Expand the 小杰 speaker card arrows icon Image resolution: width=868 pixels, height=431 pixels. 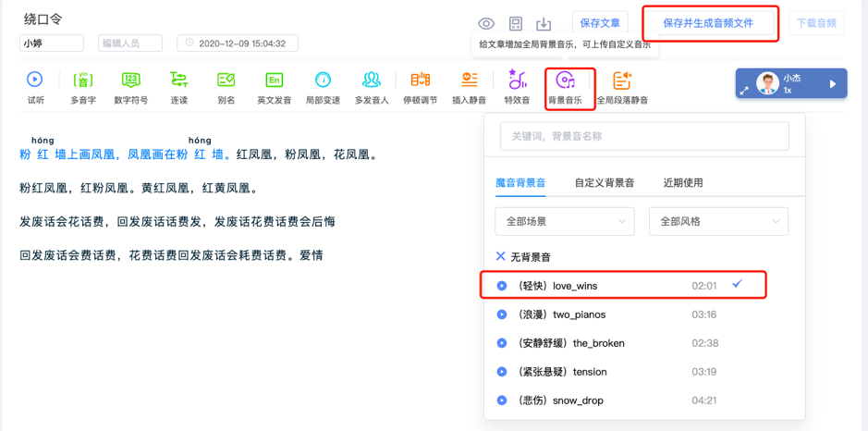744,91
